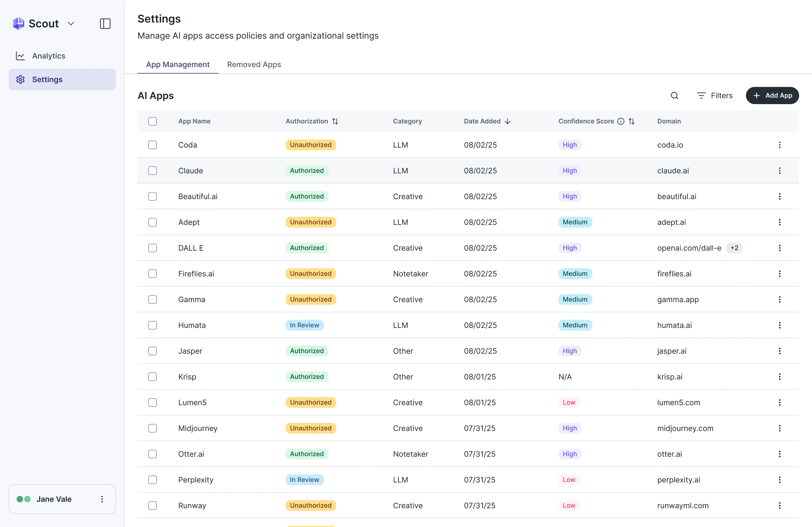Click the Otter.ai app name
This screenshot has height=527, width=812.
point(191,454)
